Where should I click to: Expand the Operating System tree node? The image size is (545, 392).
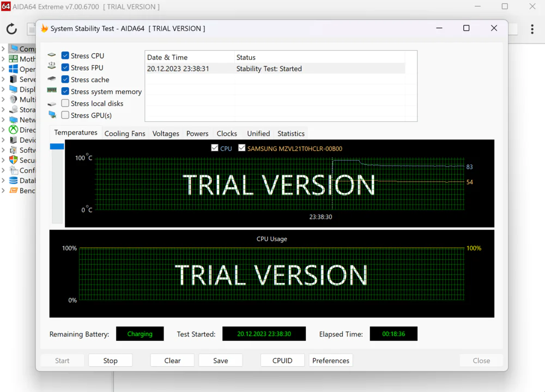(x=3, y=69)
